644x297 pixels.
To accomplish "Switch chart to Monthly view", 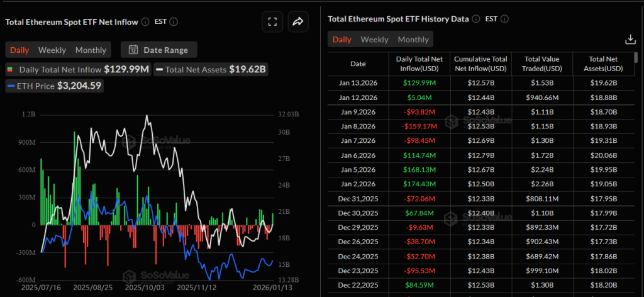I will point(91,50).
